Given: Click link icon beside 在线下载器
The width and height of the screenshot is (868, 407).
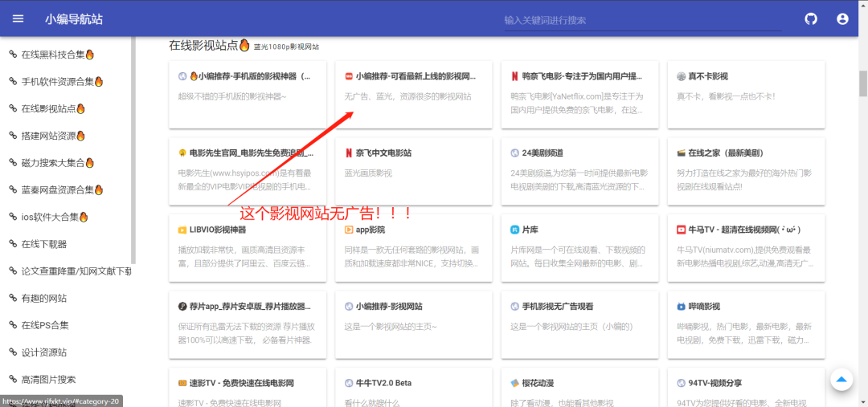Looking at the screenshot, I should pos(14,244).
